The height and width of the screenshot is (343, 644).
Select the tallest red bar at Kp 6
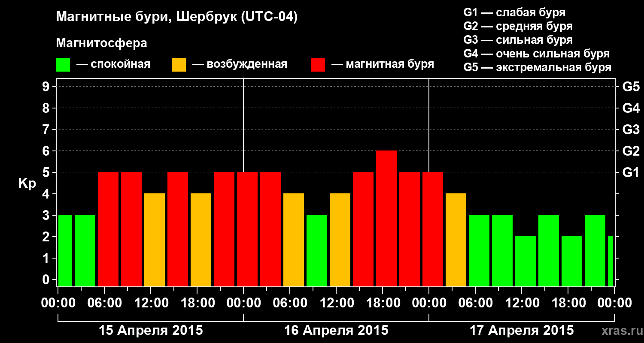[386, 219]
